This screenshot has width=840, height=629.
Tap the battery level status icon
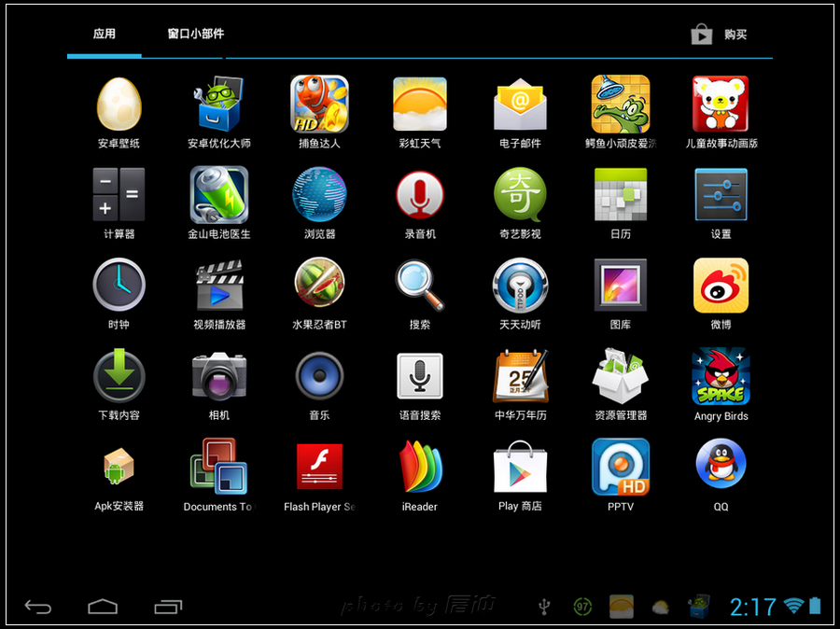pyautogui.click(x=815, y=606)
